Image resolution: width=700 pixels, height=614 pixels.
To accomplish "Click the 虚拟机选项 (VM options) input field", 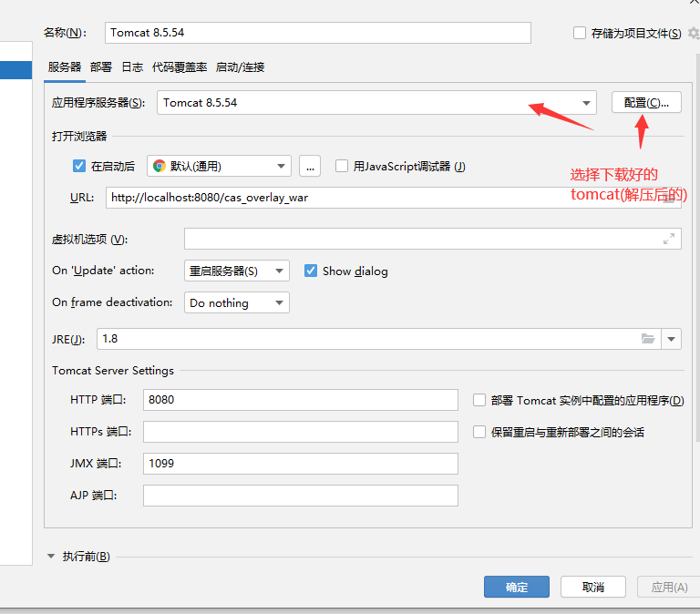I will coord(433,239).
